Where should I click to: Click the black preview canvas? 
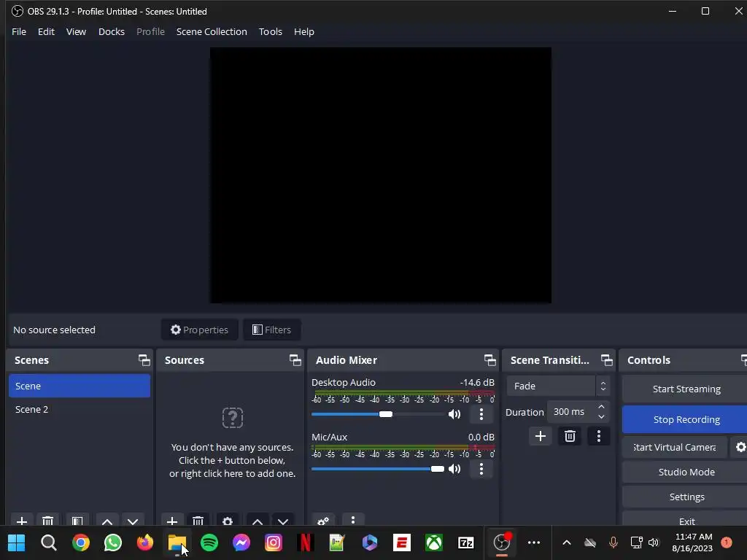(x=381, y=175)
